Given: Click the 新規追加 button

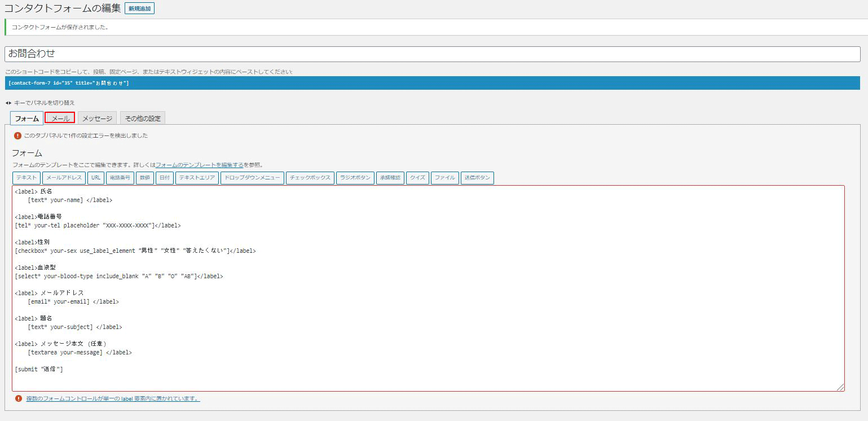Looking at the screenshot, I should coord(139,8).
